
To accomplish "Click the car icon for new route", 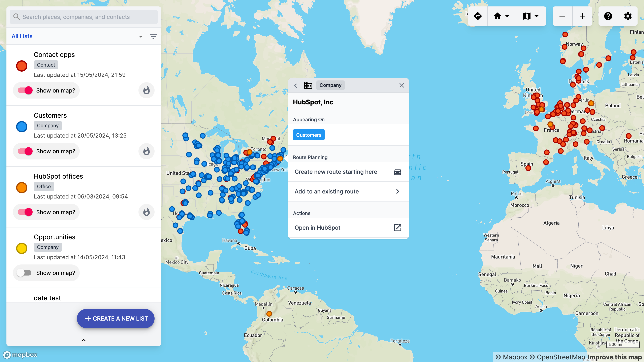I will pos(397,172).
